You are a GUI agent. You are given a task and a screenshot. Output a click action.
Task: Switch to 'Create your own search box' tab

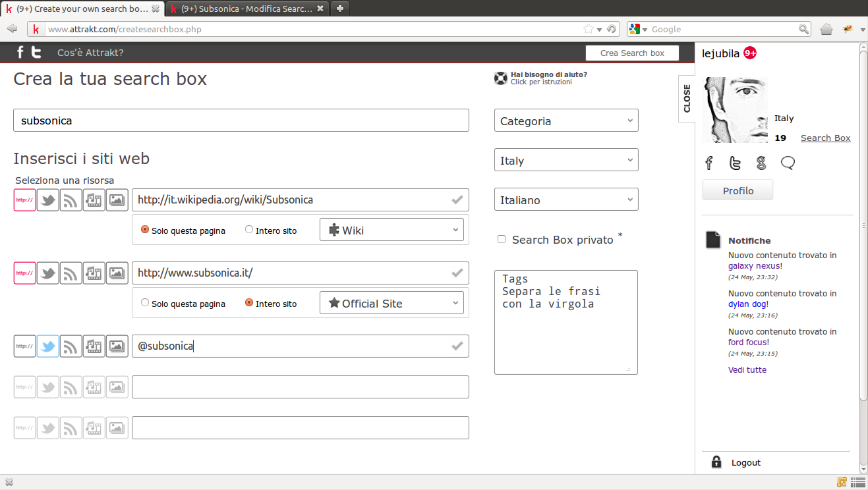[82, 9]
